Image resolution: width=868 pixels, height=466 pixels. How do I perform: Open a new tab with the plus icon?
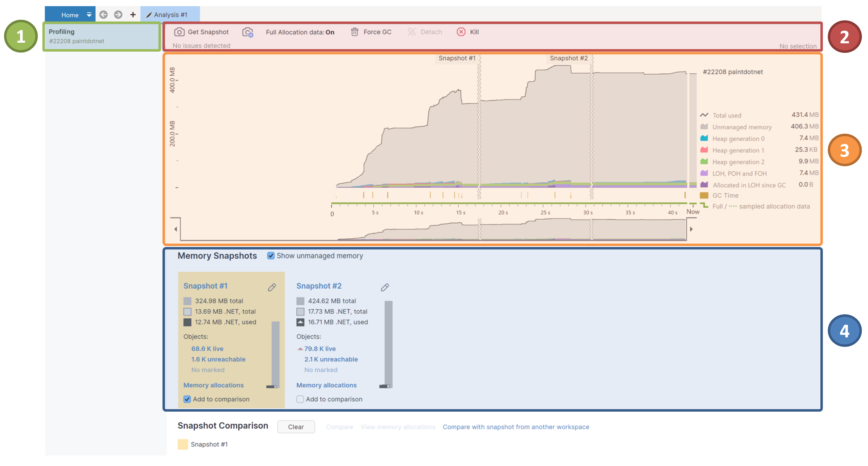coord(133,14)
